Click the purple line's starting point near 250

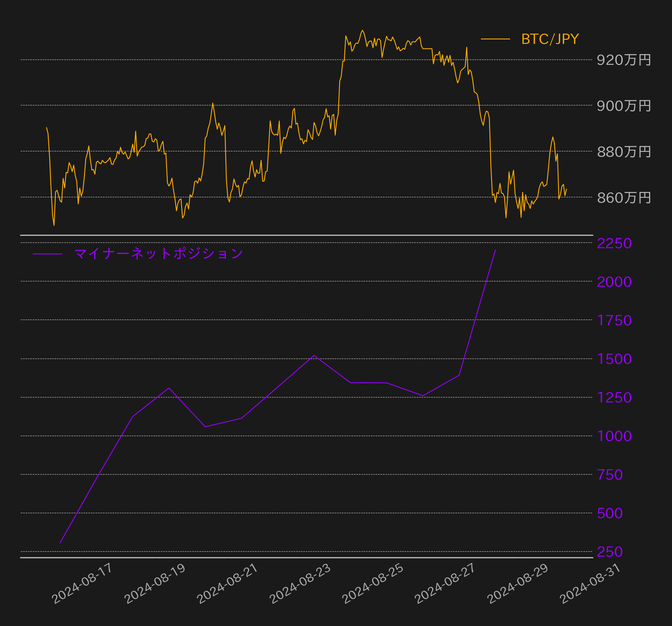coord(60,543)
